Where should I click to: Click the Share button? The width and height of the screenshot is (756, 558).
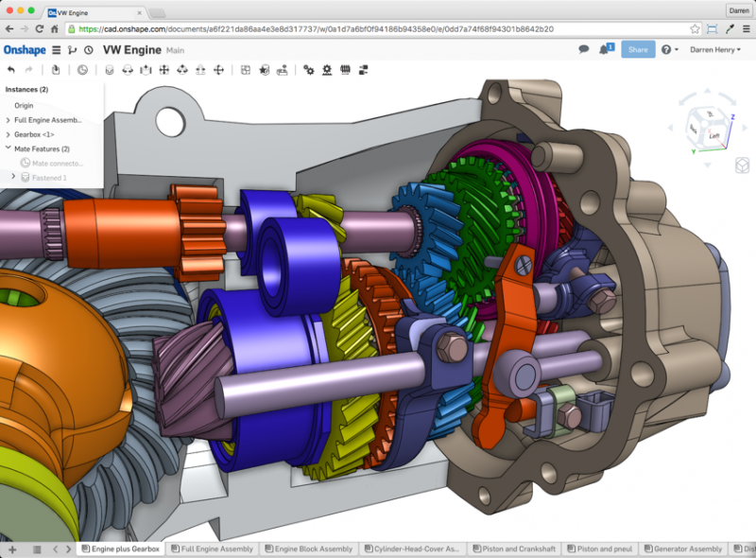[x=638, y=50]
